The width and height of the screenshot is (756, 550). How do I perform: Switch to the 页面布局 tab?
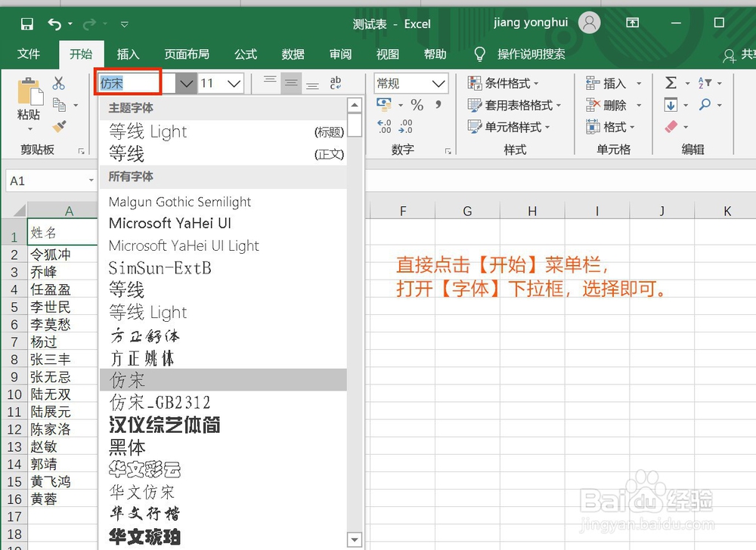(187, 54)
